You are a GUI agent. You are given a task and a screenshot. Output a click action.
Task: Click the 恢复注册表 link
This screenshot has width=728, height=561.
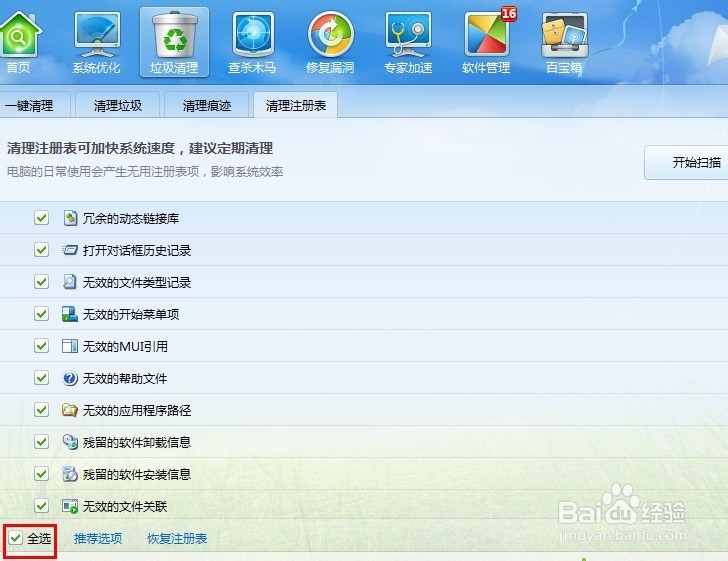pos(177,538)
